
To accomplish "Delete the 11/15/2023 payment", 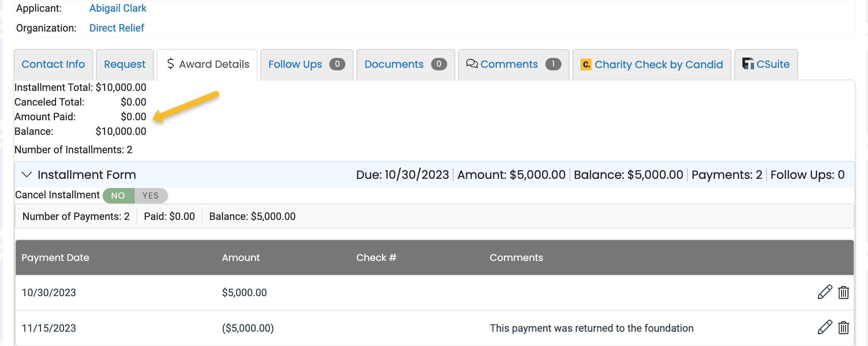I will (843, 328).
